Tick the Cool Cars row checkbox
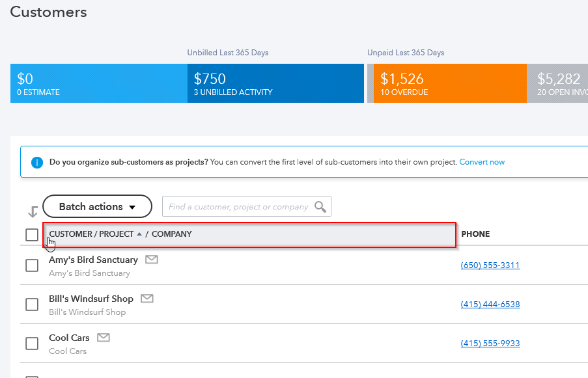The height and width of the screenshot is (378, 588). [32, 344]
